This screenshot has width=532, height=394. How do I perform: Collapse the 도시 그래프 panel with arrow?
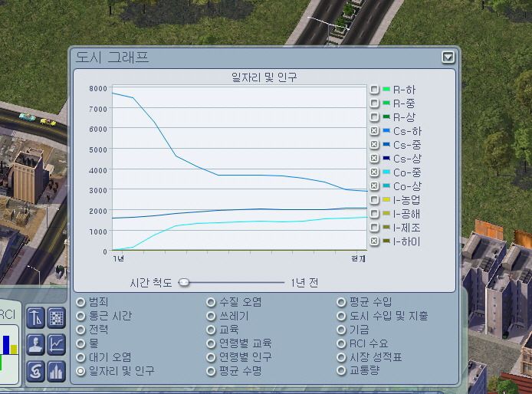[448, 57]
